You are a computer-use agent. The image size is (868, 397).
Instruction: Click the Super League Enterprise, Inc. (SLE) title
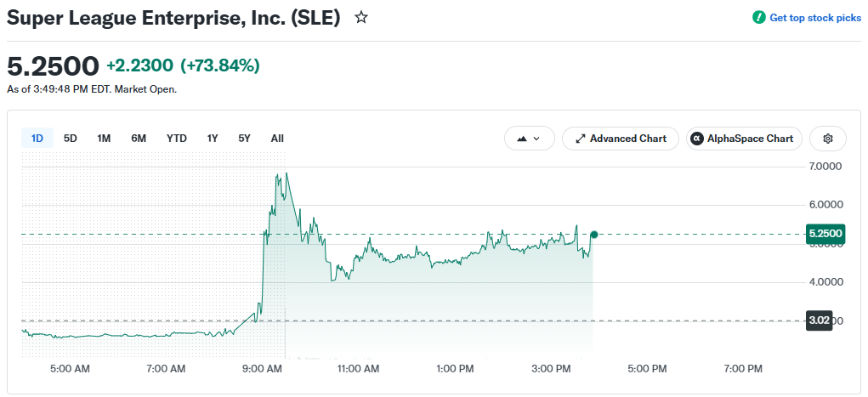point(173,18)
